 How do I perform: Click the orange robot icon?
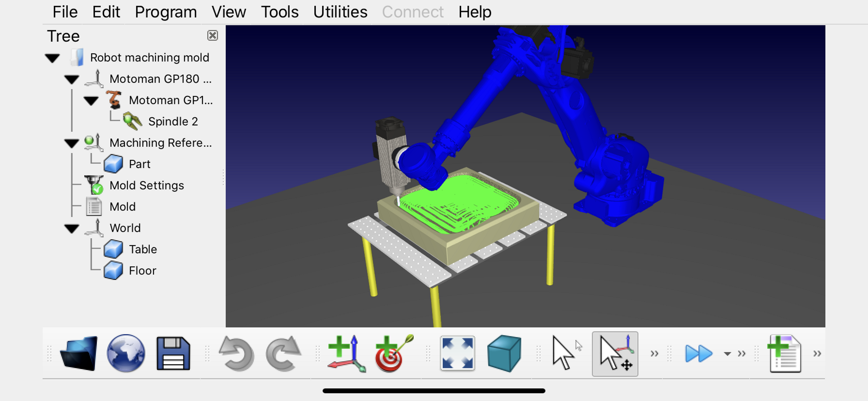point(114,100)
